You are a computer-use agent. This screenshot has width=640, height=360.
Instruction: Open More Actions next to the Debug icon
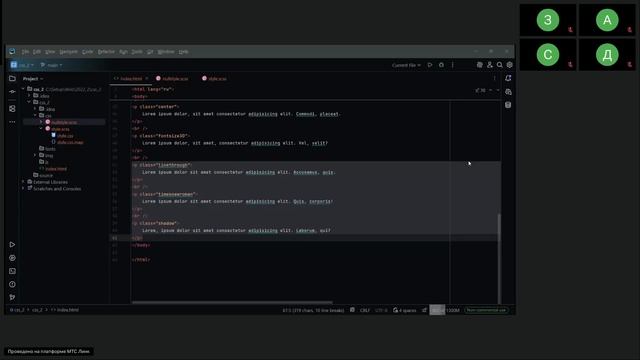coord(453,65)
